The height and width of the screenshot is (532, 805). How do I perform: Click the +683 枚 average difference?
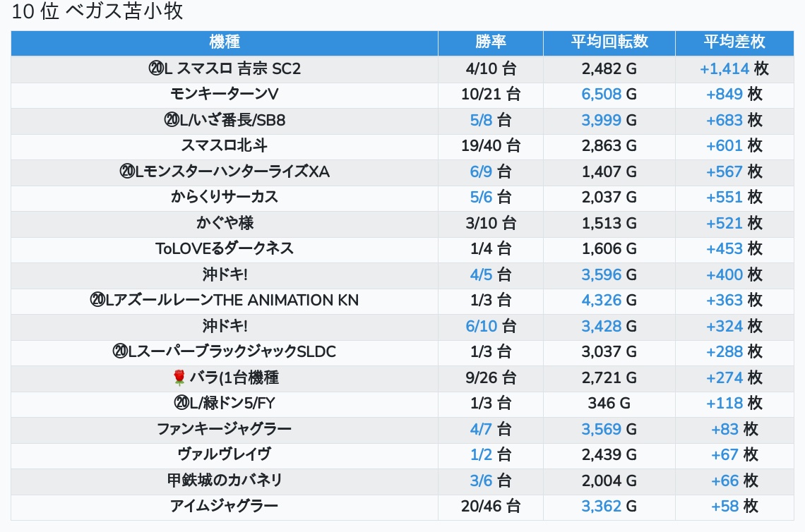pos(734,120)
